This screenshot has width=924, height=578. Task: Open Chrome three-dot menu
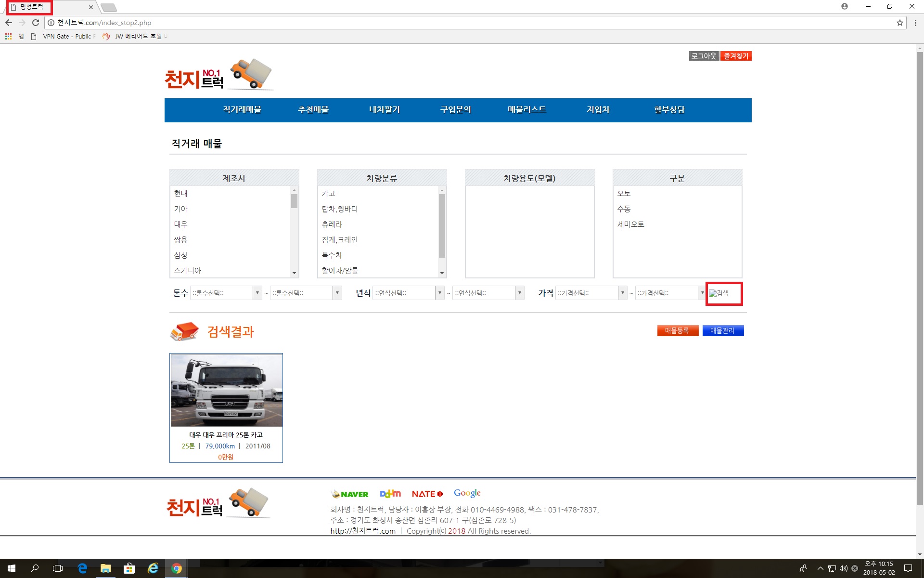click(915, 23)
